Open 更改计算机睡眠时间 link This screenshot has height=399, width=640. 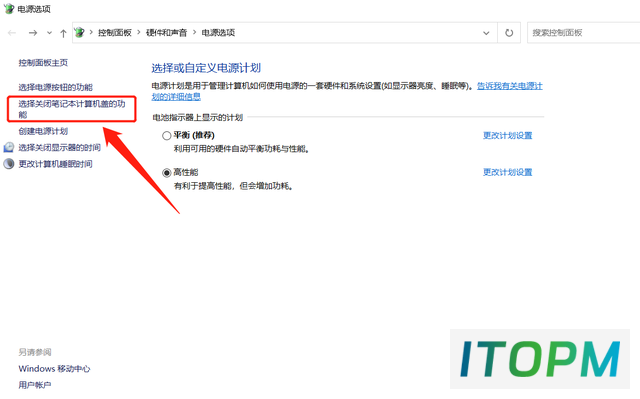(56, 164)
